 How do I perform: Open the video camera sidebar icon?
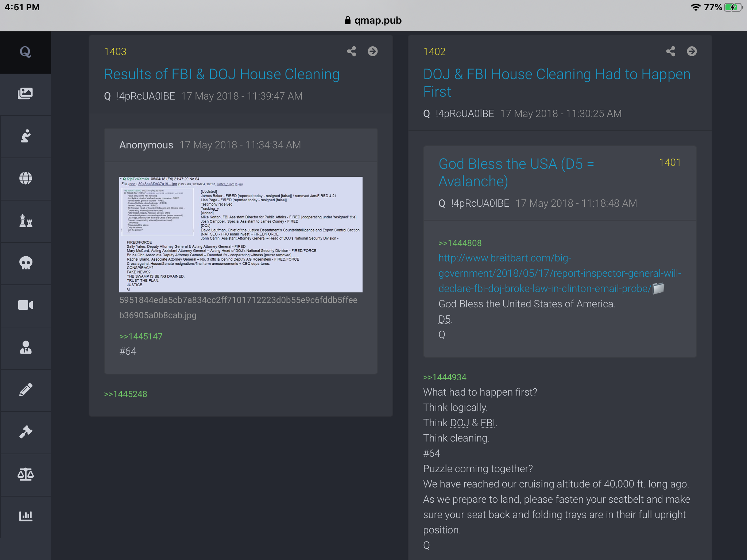click(x=25, y=305)
